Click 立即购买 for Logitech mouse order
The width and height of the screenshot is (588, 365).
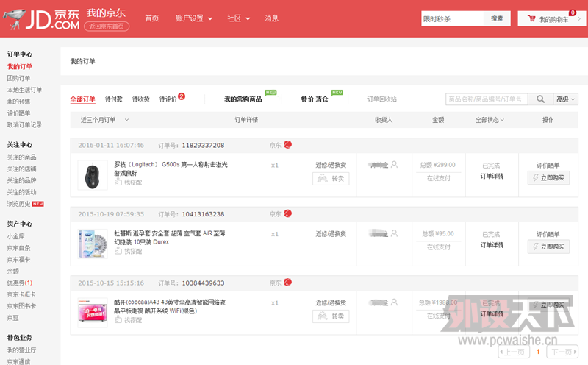pyautogui.click(x=548, y=177)
